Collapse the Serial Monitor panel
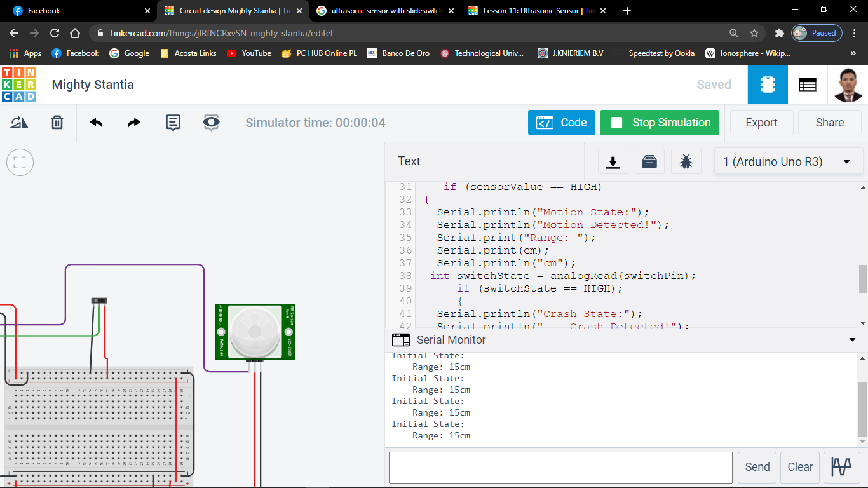 pos(852,339)
